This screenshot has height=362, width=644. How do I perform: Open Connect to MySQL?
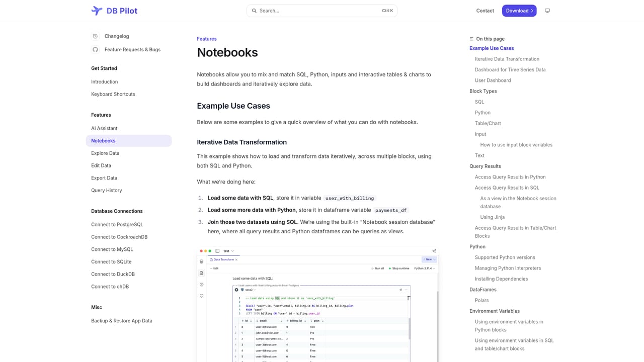[112, 249]
